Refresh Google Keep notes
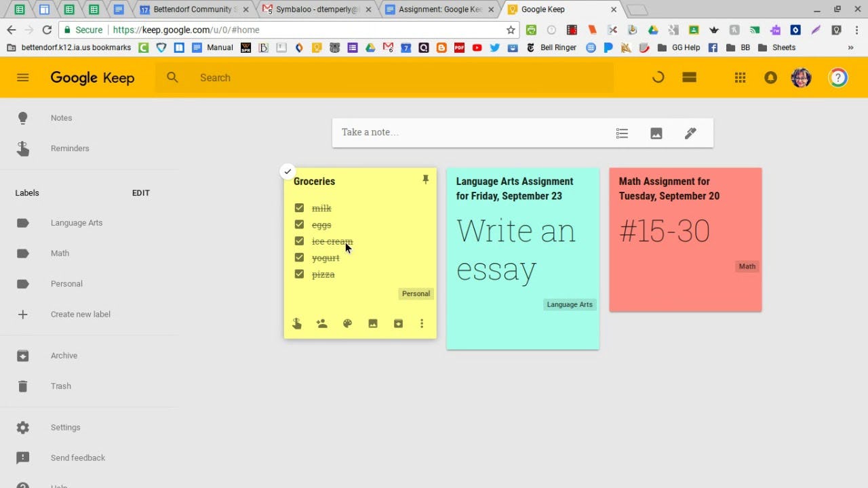This screenshot has width=868, height=488. click(657, 77)
